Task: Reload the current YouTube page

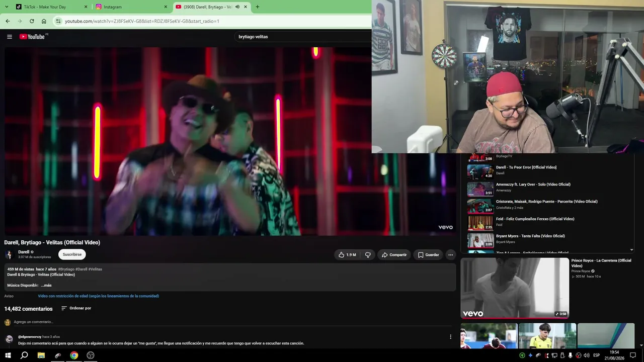Action: click(32, 21)
